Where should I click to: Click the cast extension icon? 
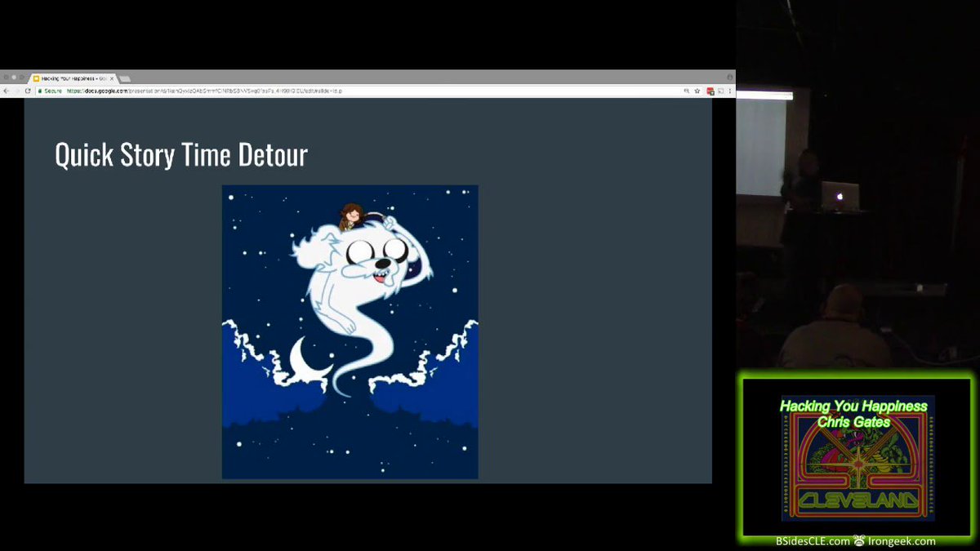click(721, 91)
